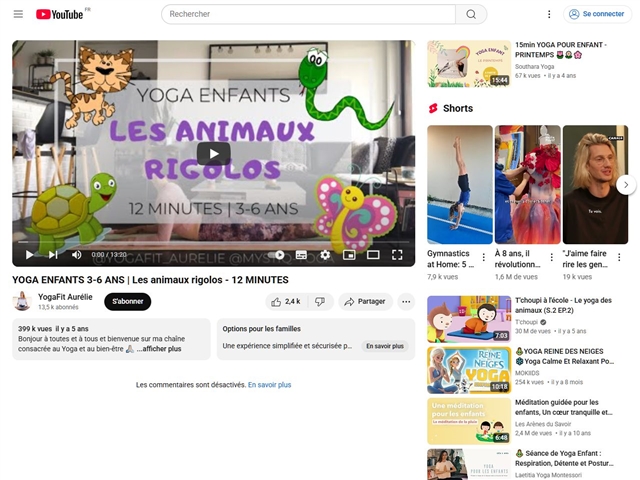Toggle the autoplay switch in player
The height and width of the screenshot is (480, 640).
pos(278,255)
